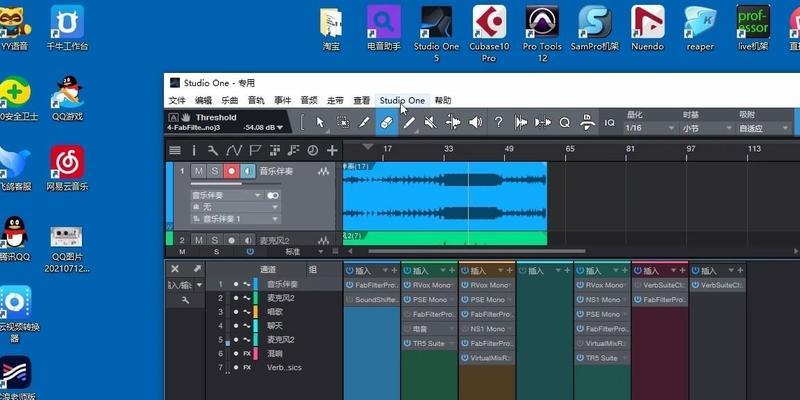
Task: Open 时基 小节 dropdown
Action: [706, 128]
